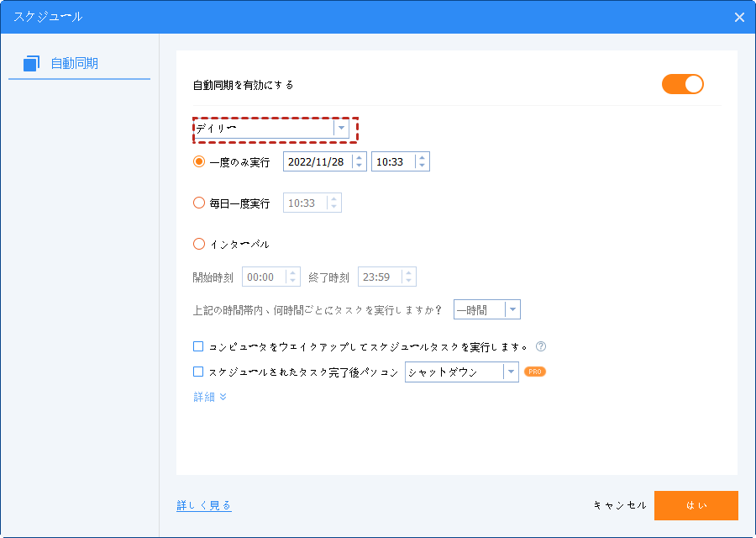
Task: Confirm with the はい button
Action: [x=696, y=505]
